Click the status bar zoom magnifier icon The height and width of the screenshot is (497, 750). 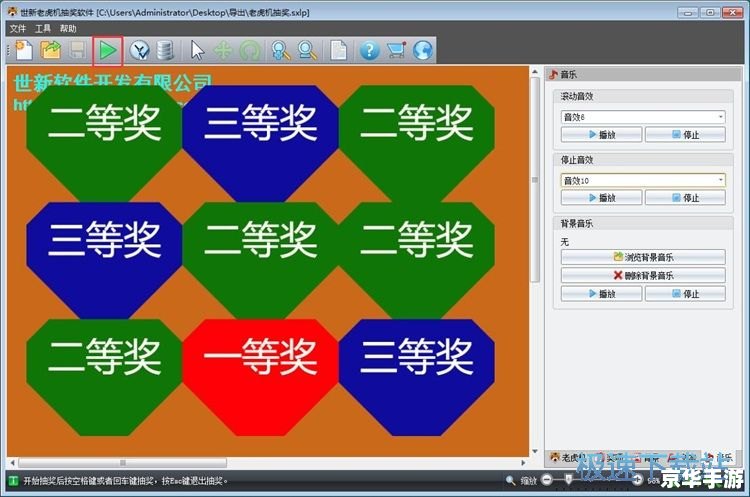(510, 480)
